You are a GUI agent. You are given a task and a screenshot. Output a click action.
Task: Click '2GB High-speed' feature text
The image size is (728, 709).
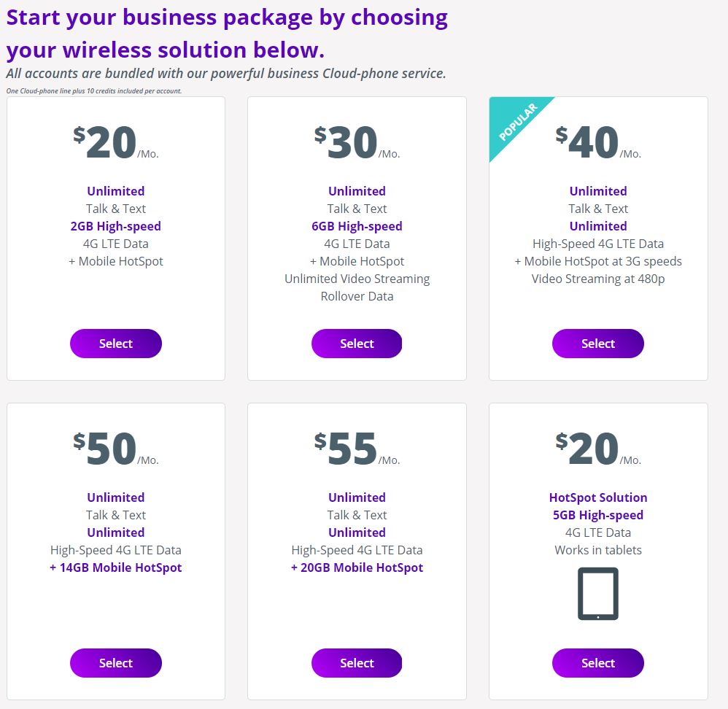pos(115,226)
